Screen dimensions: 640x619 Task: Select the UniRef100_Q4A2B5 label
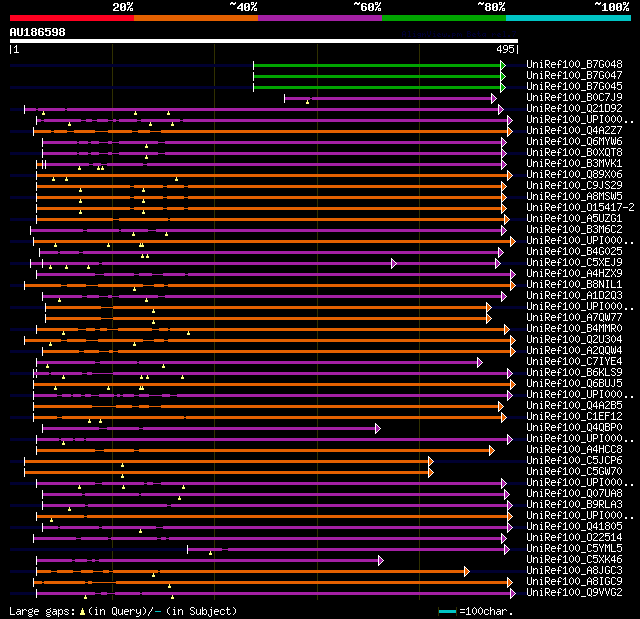[x=574, y=406]
